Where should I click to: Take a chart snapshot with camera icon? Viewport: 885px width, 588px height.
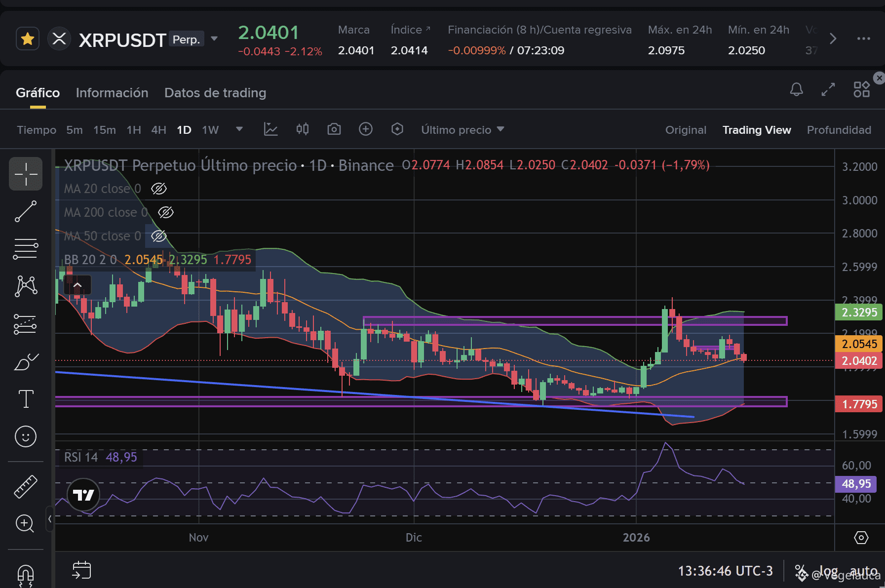pyautogui.click(x=334, y=129)
